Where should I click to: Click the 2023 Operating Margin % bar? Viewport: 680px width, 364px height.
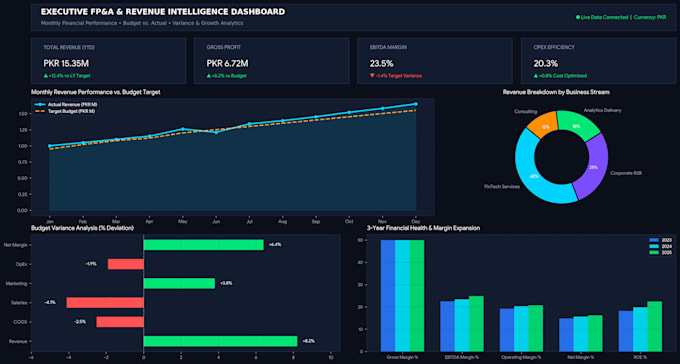[x=507, y=330]
